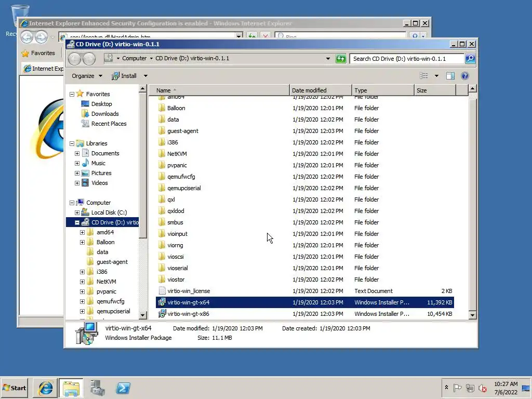Screen dimensions: 532x399
Task: Select Pictures library in the navigation pane
Action: 101,173
